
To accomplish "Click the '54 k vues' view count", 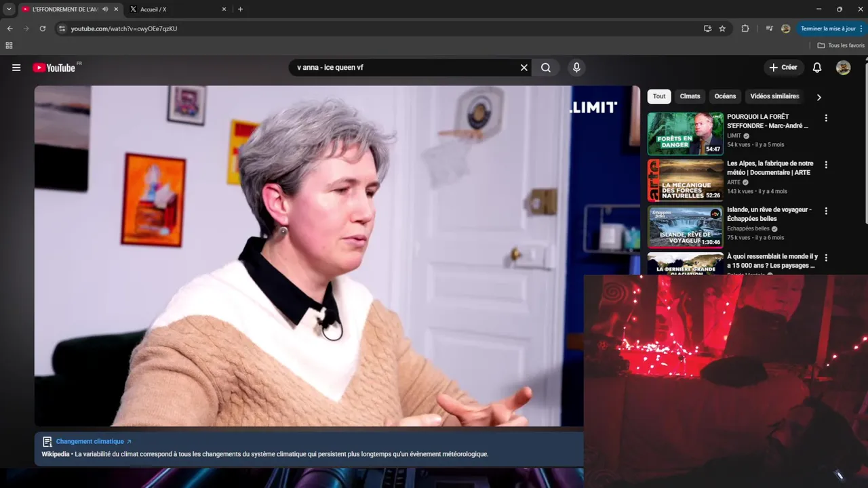I will point(739,144).
